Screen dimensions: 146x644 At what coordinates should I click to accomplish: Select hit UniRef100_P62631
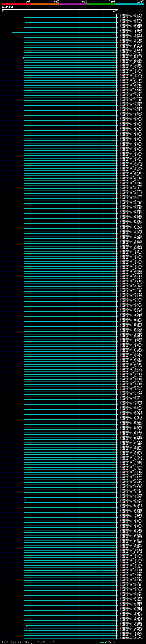coord(131,241)
